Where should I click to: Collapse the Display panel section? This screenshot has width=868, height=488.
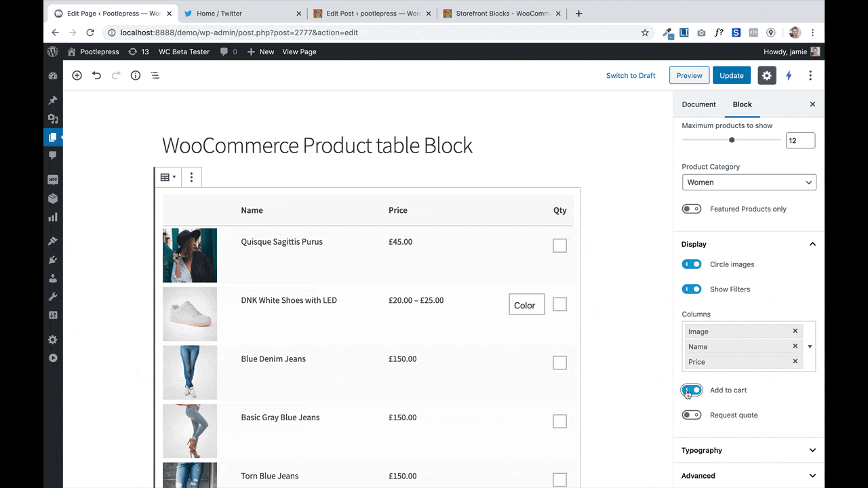(749, 244)
